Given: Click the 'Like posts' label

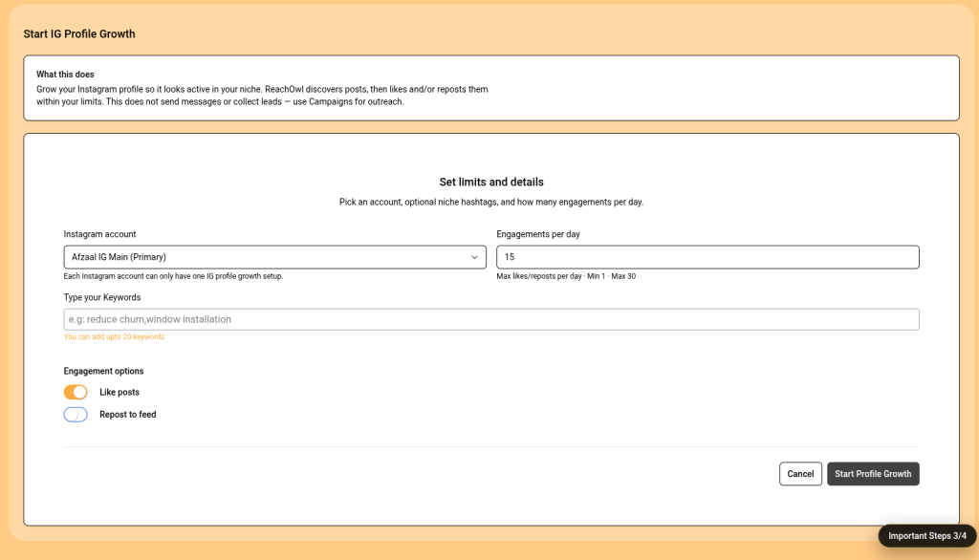Looking at the screenshot, I should (x=120, y=392).
